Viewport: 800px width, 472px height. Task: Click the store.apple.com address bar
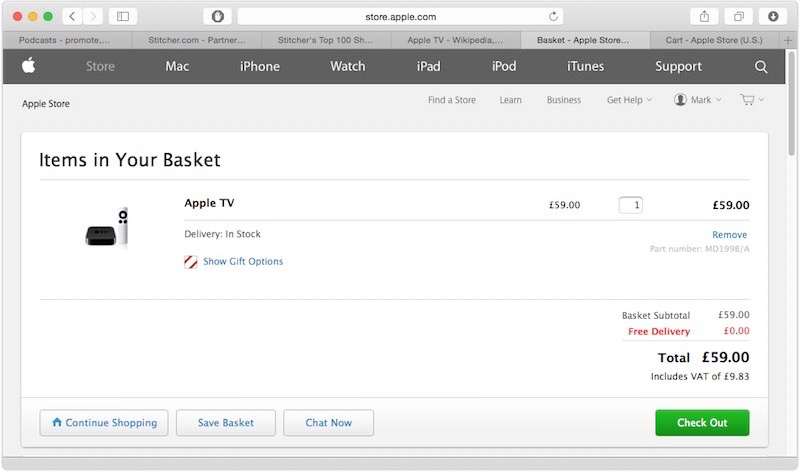[401, 16]
